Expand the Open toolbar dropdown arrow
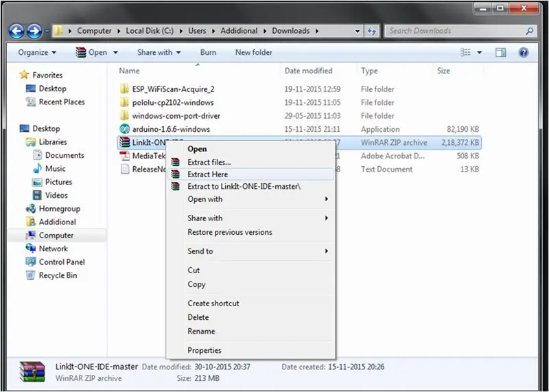 click(x=115, y=53)
